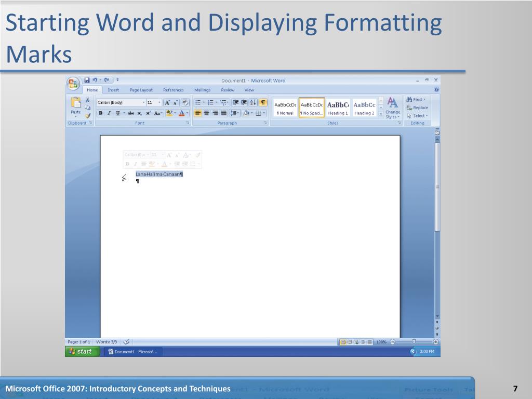
Task: Open the font name dropdown
Action: click(143, 102)
